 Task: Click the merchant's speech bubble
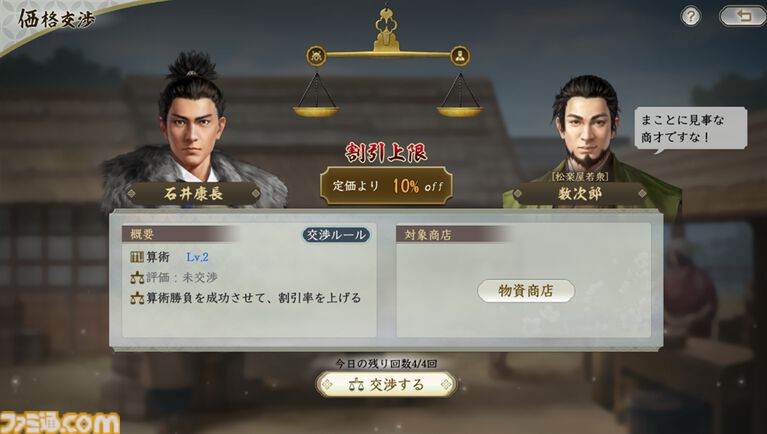pyautogui.click(x=691, y=129)
